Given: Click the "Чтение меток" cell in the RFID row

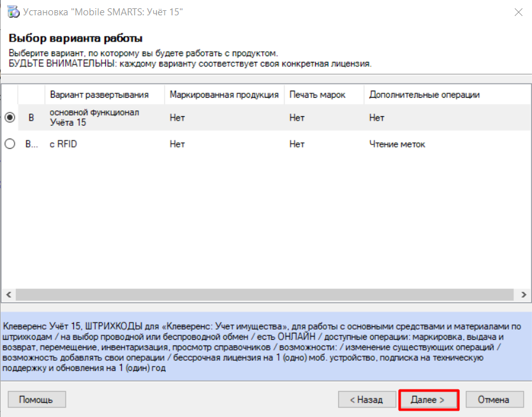Looking at the screenshot, I should 397,144.
